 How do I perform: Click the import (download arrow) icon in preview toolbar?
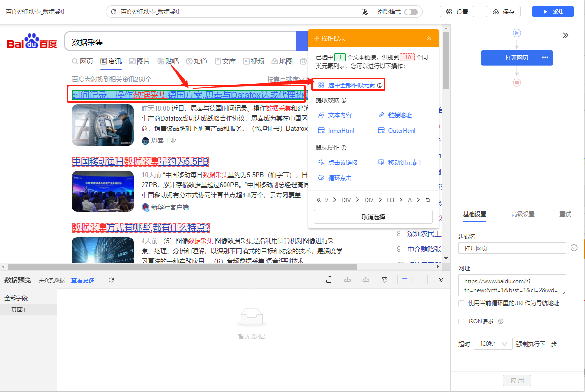tap(347, 280)
